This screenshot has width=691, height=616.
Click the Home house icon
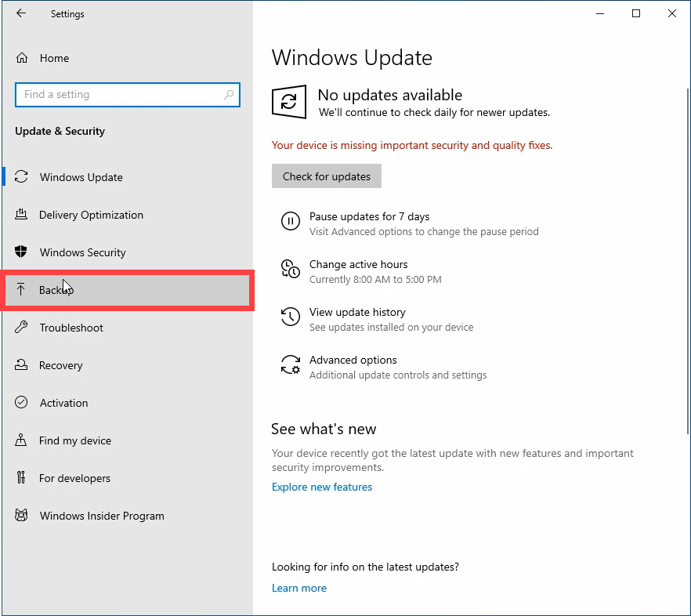(22, 58)
